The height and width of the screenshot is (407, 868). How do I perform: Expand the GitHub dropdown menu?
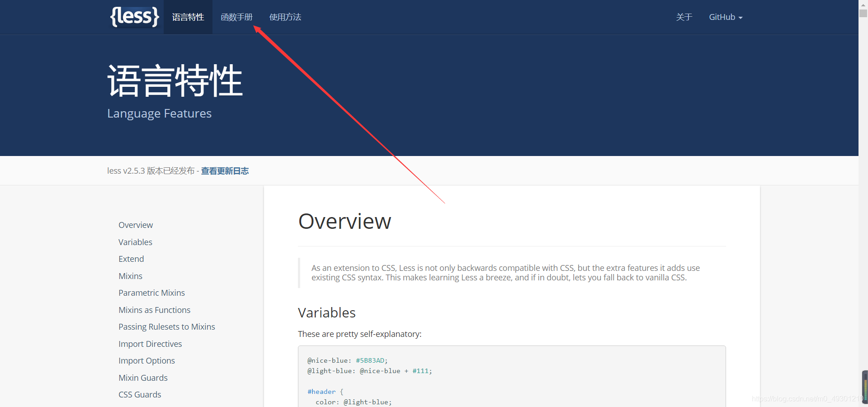726,17
